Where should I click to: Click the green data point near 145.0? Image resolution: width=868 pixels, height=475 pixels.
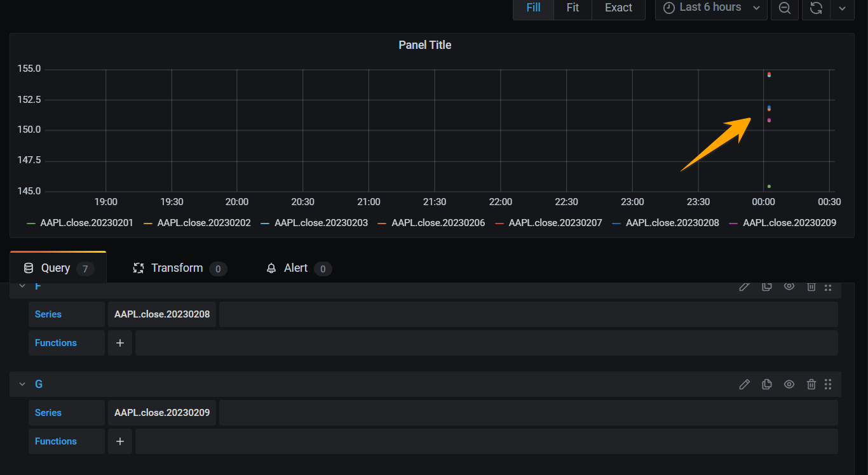769,186
